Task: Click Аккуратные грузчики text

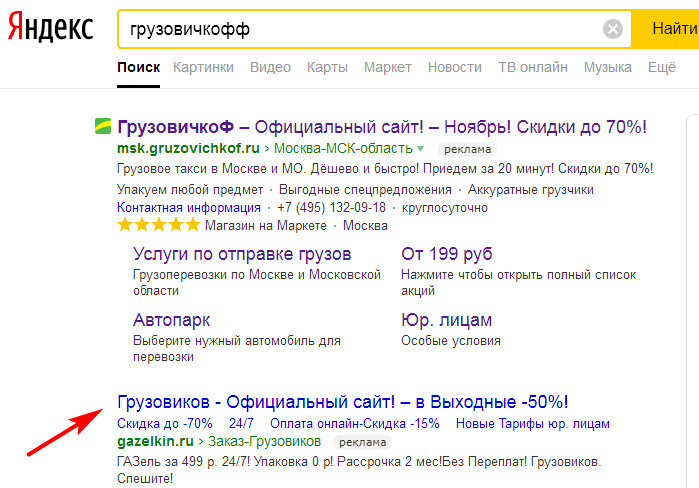Action: pos(530,190)
